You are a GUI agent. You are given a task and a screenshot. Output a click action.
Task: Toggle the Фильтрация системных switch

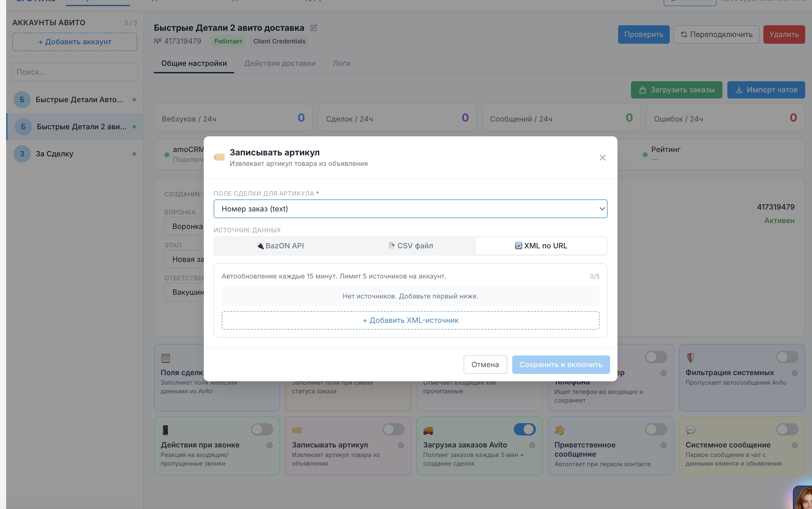tap(787, 357)
